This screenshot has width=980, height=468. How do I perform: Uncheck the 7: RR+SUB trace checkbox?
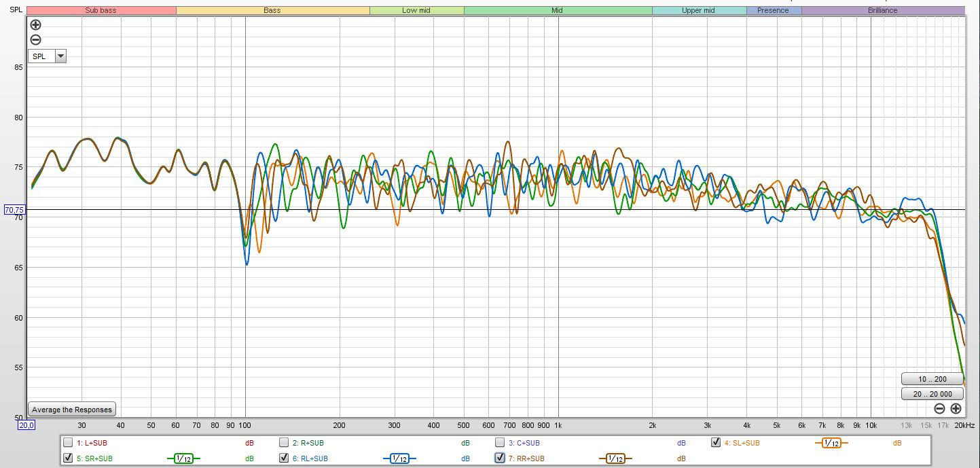coord(500,458)
